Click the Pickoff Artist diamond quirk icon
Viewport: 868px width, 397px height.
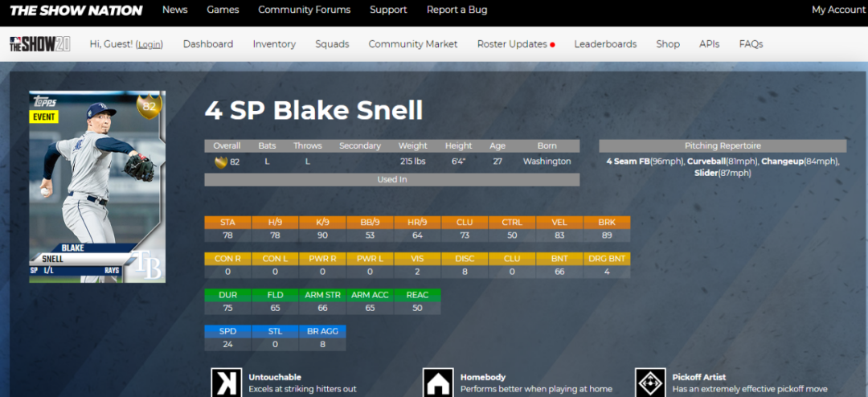[650, 383]
